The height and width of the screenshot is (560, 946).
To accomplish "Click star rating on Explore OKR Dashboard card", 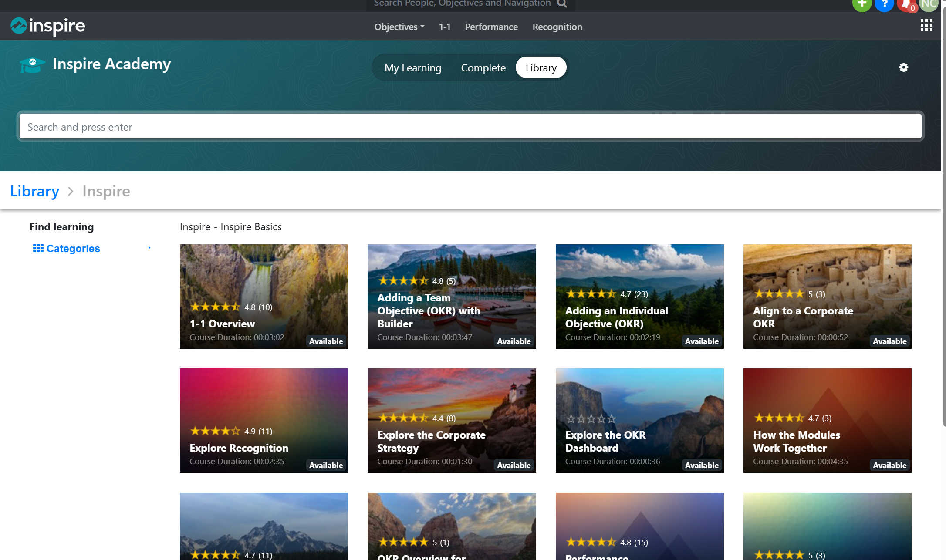I will pyautogui.click(x=591, y=419).
